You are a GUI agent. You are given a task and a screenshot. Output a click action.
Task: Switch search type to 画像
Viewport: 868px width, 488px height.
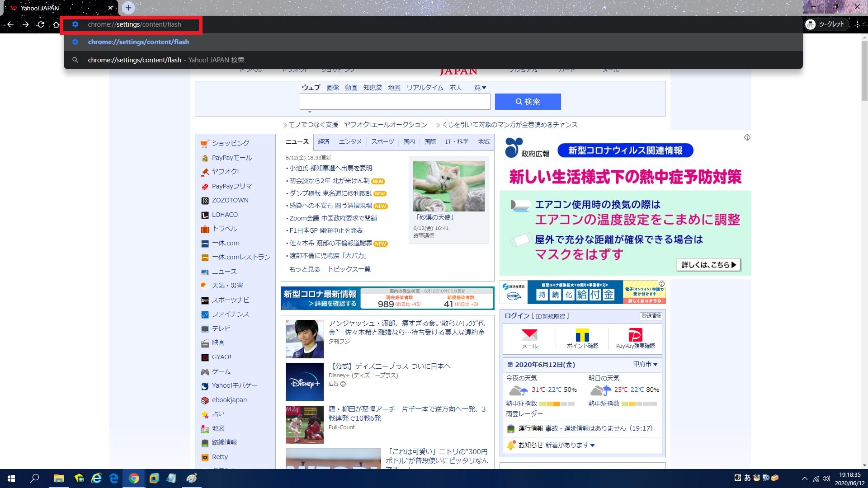[333, 88]
